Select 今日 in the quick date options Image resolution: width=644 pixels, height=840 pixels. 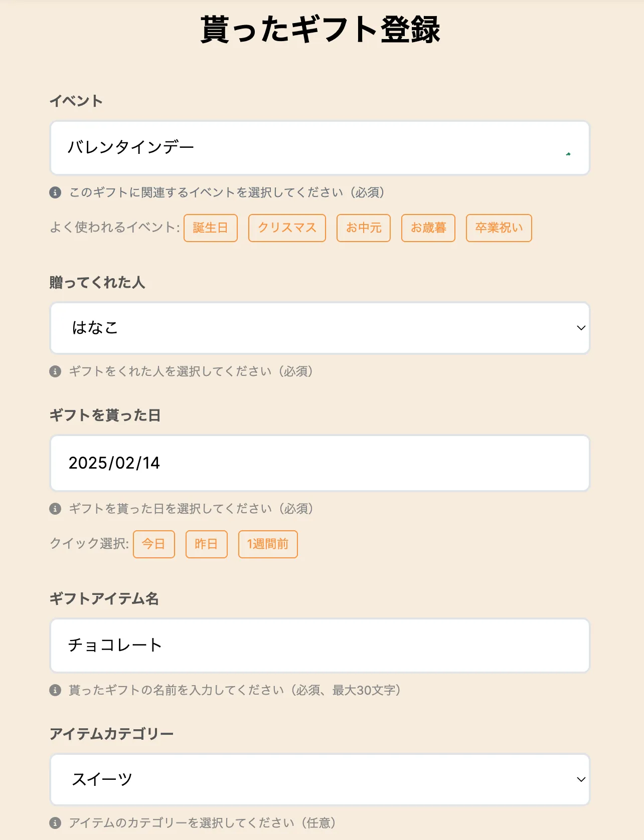(154, 544)
